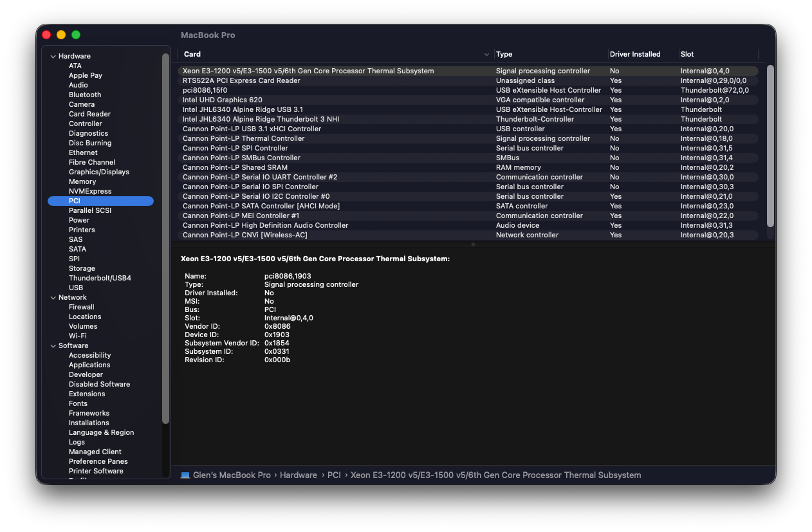Screen dimensions: 812x532
Task: Select the PCI crumb in the bottom path bar
Action: (x=334, y=475)
